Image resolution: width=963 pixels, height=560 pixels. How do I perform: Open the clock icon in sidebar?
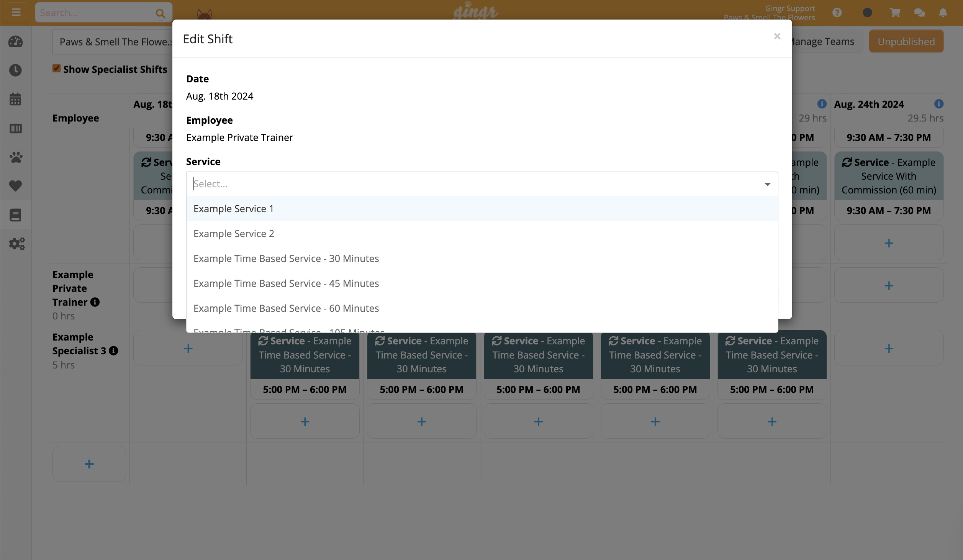(16, 70)
